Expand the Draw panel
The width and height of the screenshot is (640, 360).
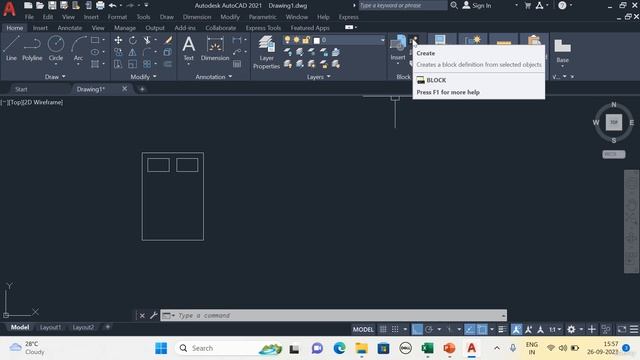[55, 77]
